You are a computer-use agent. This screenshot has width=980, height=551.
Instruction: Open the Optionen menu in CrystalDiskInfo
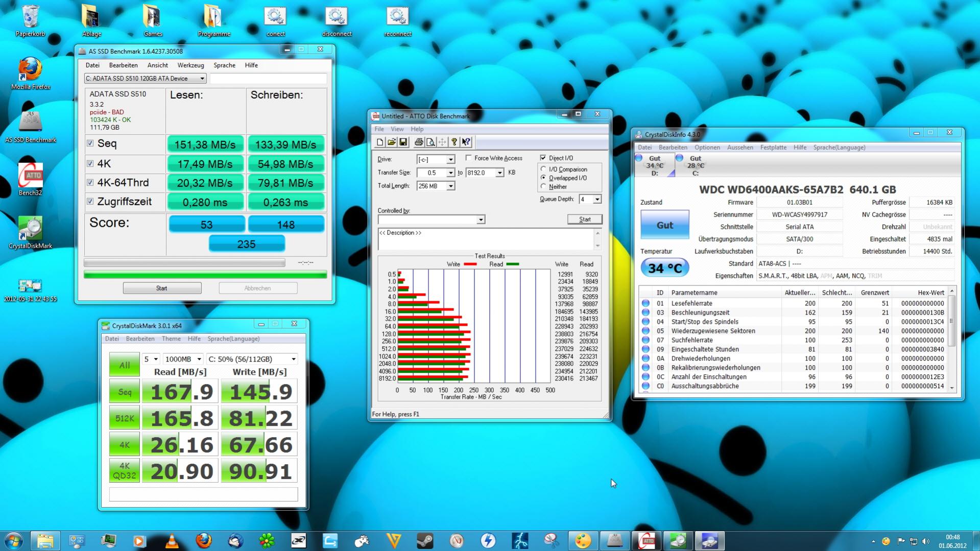(x=707, y=148)
